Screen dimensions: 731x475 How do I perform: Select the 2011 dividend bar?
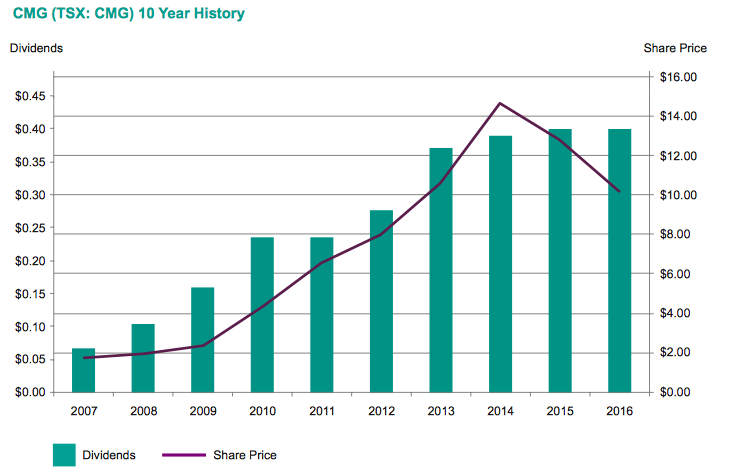322,315
